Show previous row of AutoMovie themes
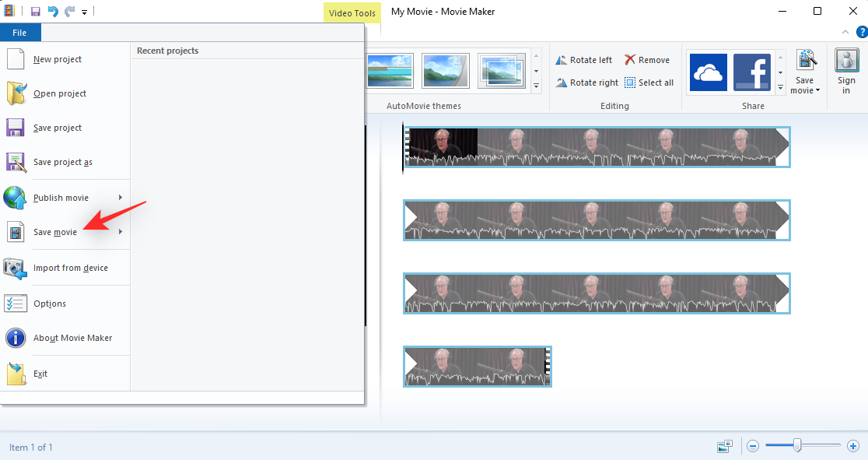 click(x=536, y=57)
